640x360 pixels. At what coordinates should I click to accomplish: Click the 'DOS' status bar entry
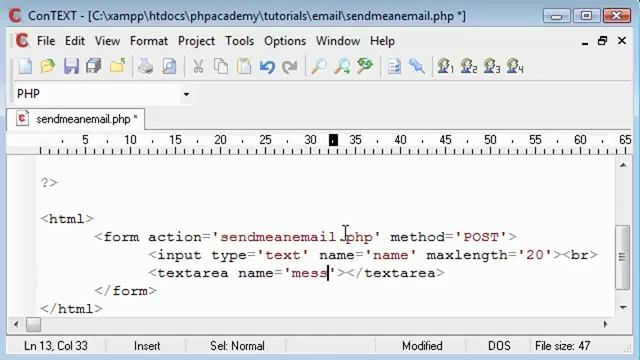pos(499,346)
